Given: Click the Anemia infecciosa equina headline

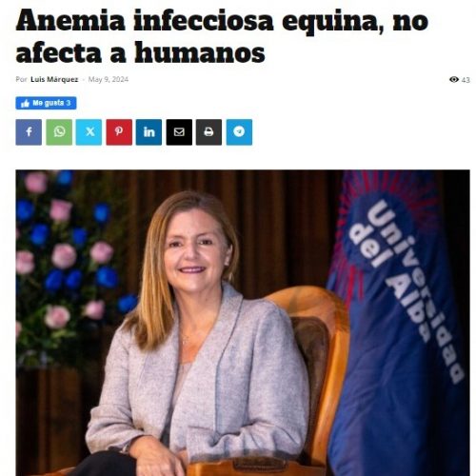Looking at the screenshot, I should click(x=222, y=36).
